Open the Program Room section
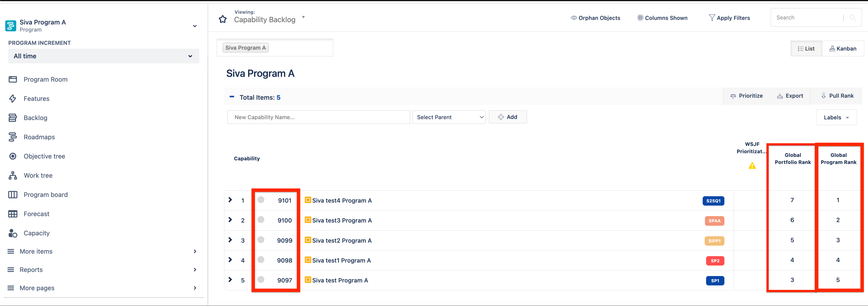Screen dimensions: 868x306 tap(46, 79)
